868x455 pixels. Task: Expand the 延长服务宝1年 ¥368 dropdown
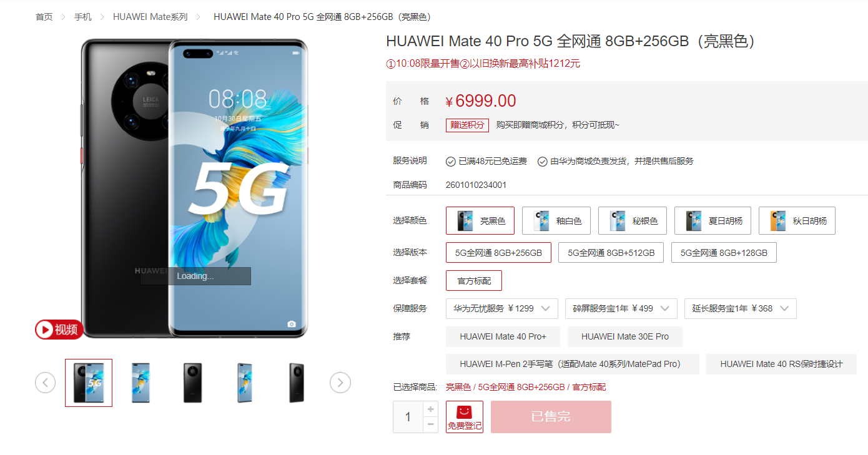[741, 308]
